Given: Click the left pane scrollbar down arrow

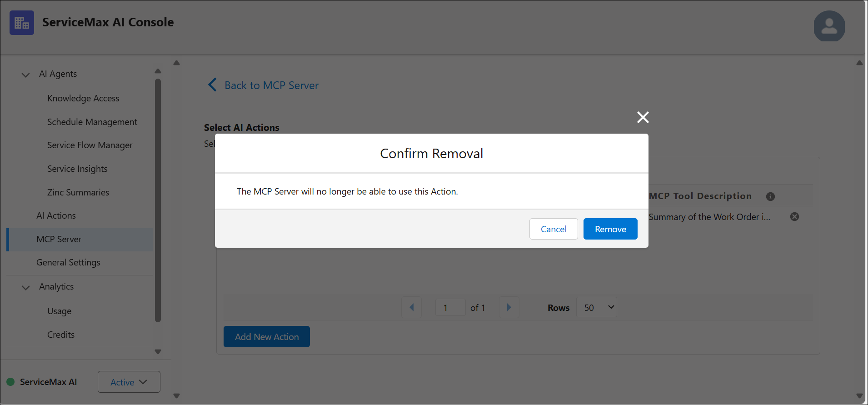Looking at the screenshot, I should (176, 396).
